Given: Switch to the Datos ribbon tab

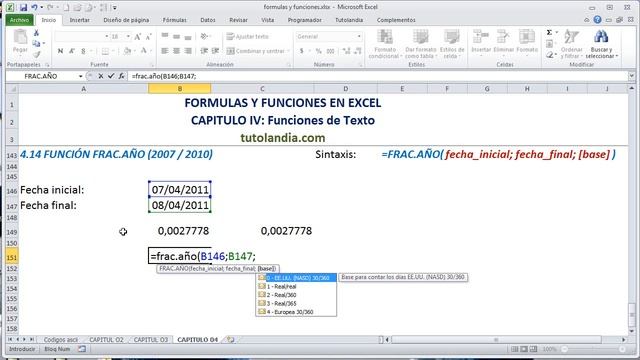Looking at the screenshot, I should point(208,20).
